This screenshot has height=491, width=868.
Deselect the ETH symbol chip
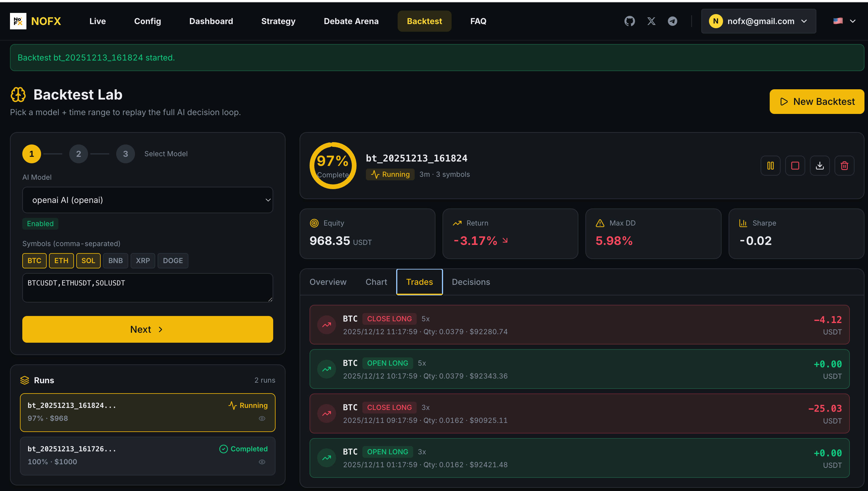(61, 261)
